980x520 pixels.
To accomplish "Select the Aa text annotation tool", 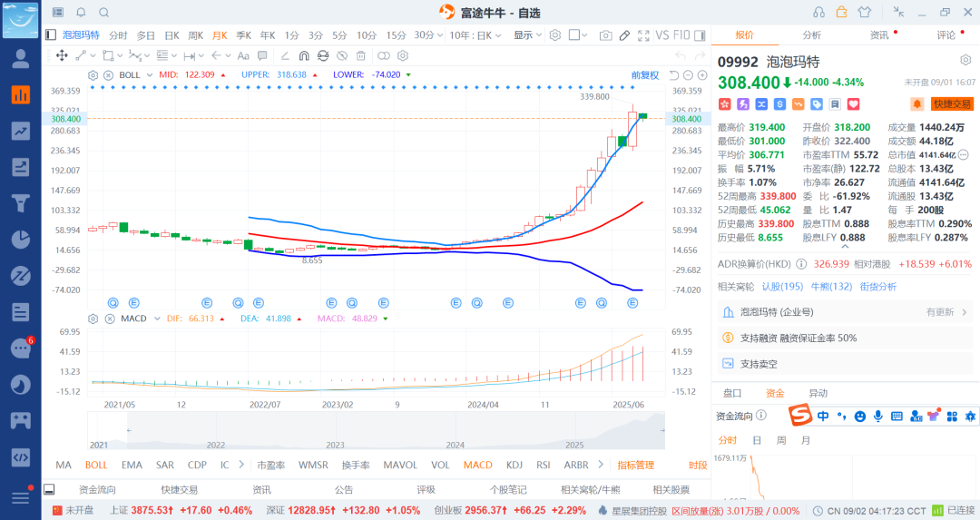I will 243,55.
